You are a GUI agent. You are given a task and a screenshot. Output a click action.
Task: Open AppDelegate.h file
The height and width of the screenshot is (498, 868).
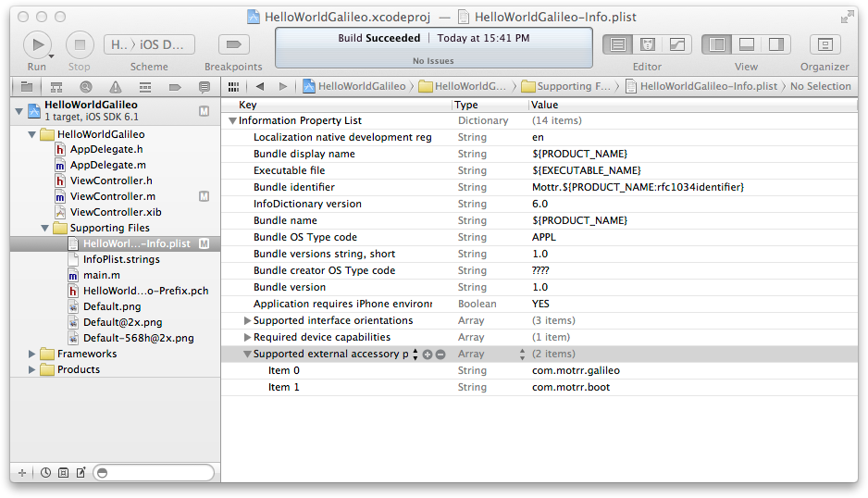click(x=106, y=150)
